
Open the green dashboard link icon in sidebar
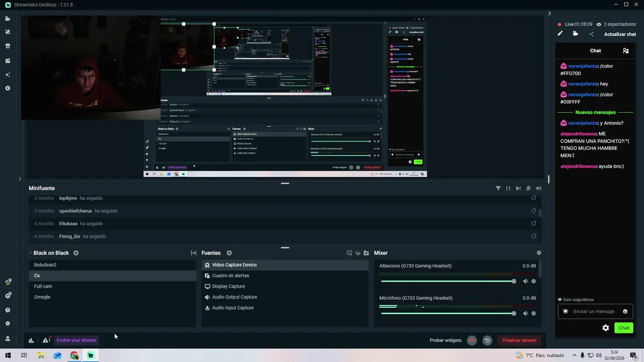[8, 282]
